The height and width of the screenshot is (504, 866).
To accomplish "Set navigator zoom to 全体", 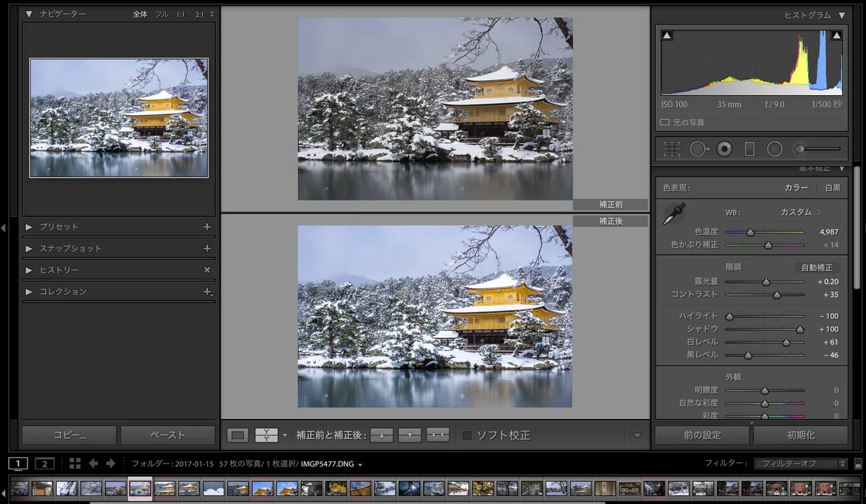I will [140, 14].
